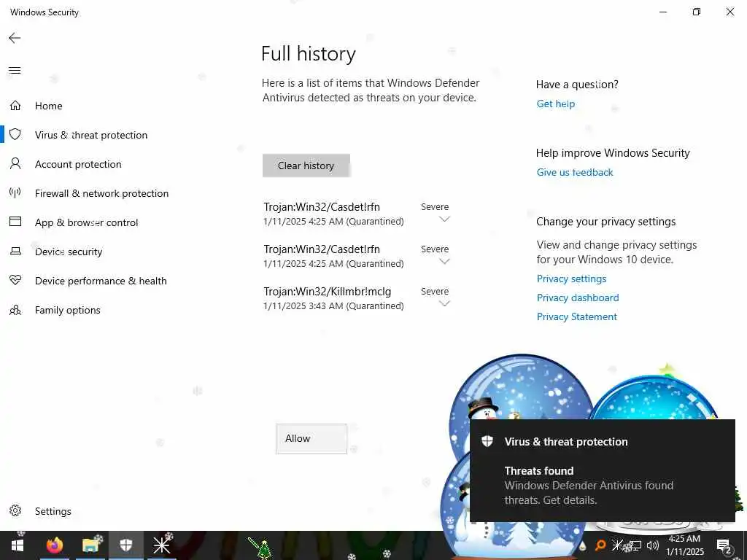
Task: Expand the first Trojan:Win32/Casdet!rfn entry chevron
Action: [x=444, y=219]
